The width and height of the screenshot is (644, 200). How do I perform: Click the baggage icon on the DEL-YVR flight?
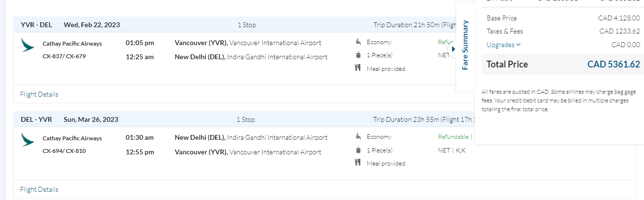pyautogui.click(x=358, y=150)
